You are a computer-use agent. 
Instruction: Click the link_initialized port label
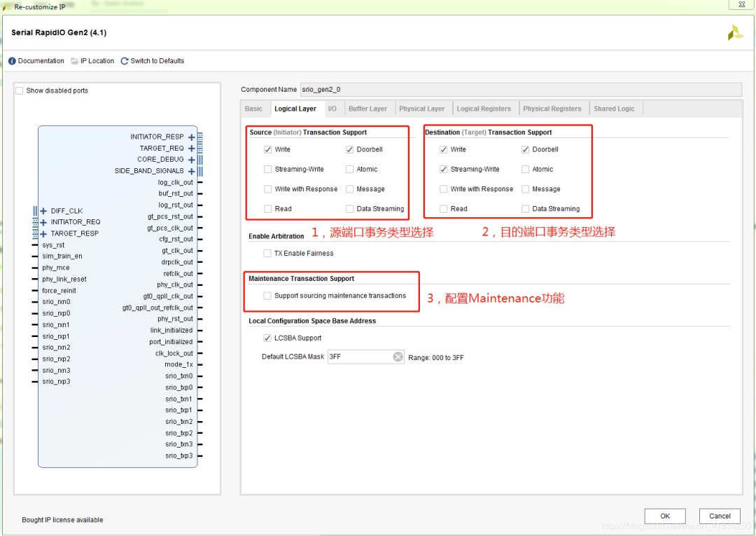(x=171, y=331)
